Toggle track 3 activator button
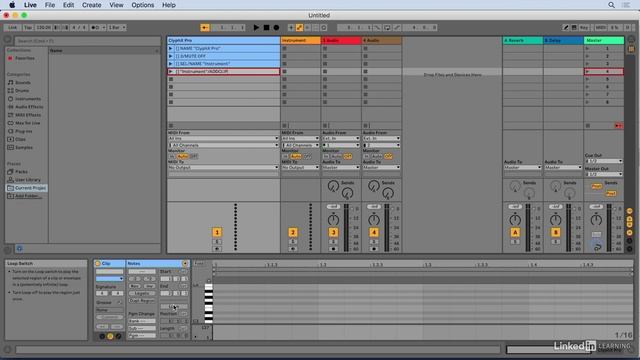The image size is (640, 360). coord(333,232)
